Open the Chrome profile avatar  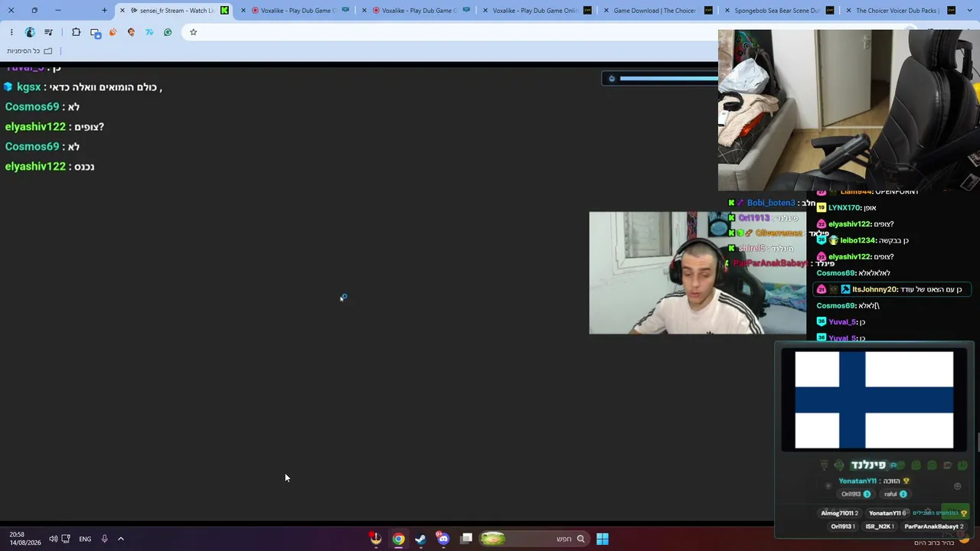[30, 32]
